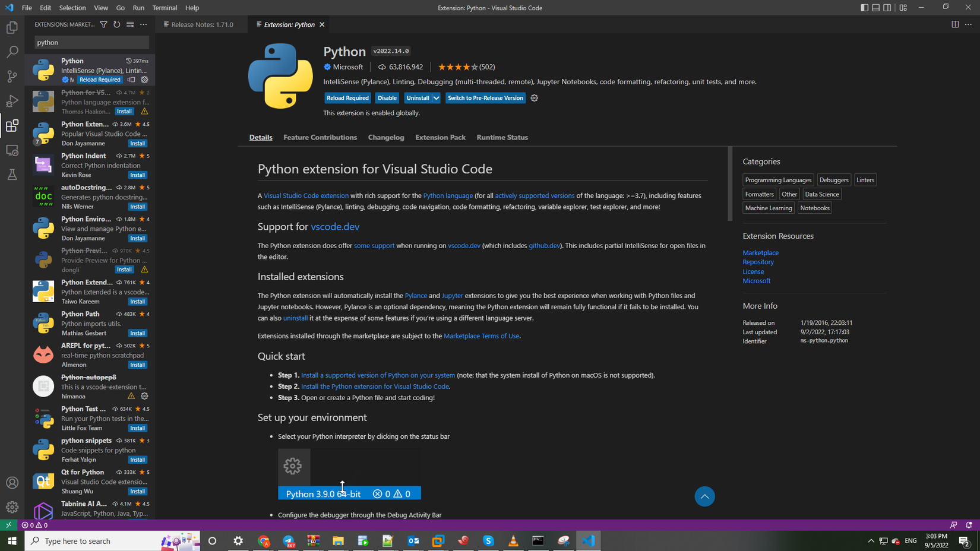Open notifications bell in status bar

point(969,525)
